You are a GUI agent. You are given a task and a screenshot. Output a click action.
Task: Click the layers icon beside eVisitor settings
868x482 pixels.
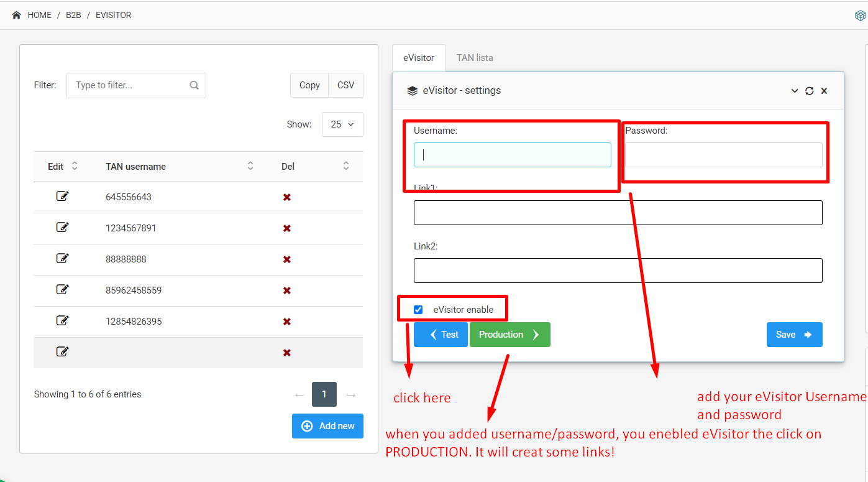(413, 91)
